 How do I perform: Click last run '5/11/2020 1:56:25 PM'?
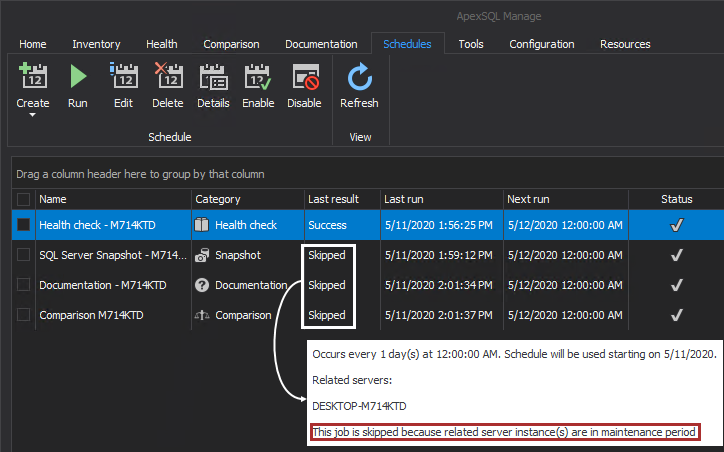pos(439,225)
